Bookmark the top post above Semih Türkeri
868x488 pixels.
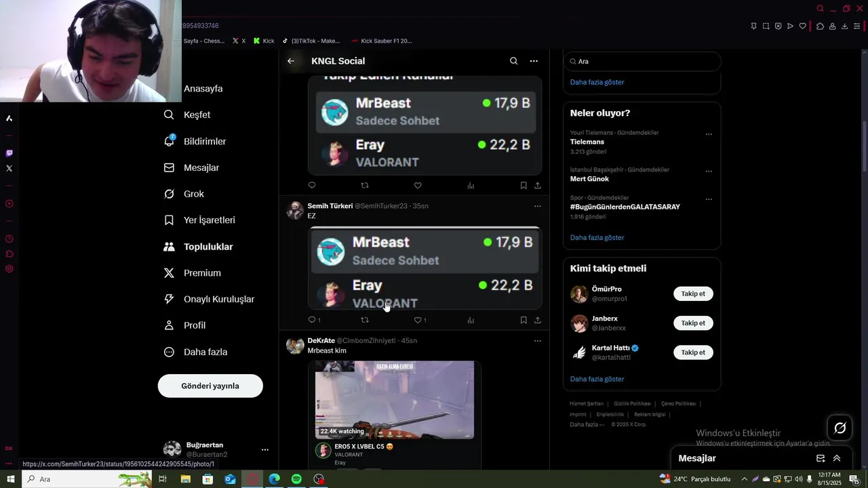(524, 185)
